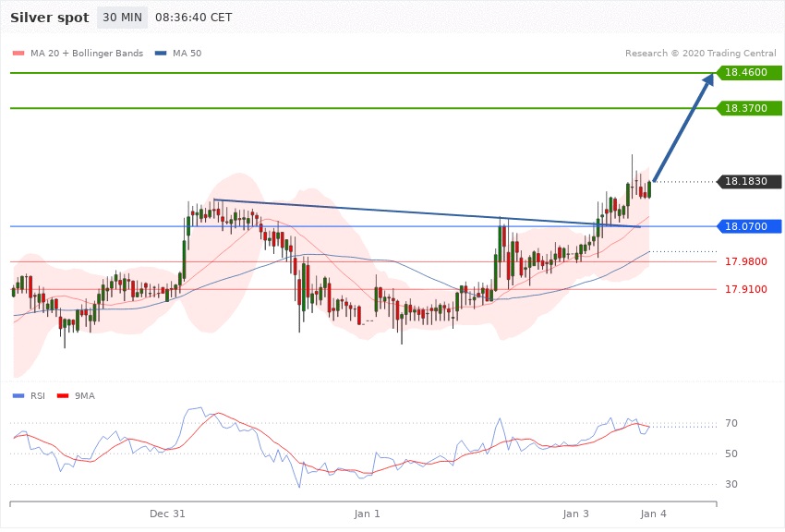Screen dimensions: 785x532
Task: Click the red 9MA legend swatch
Action: (x=63, y=396)
